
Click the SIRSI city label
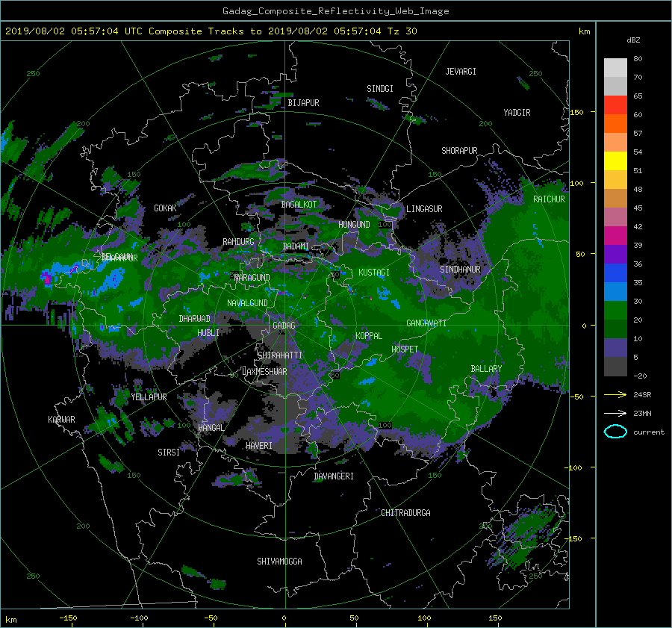(x=169, y=452)
